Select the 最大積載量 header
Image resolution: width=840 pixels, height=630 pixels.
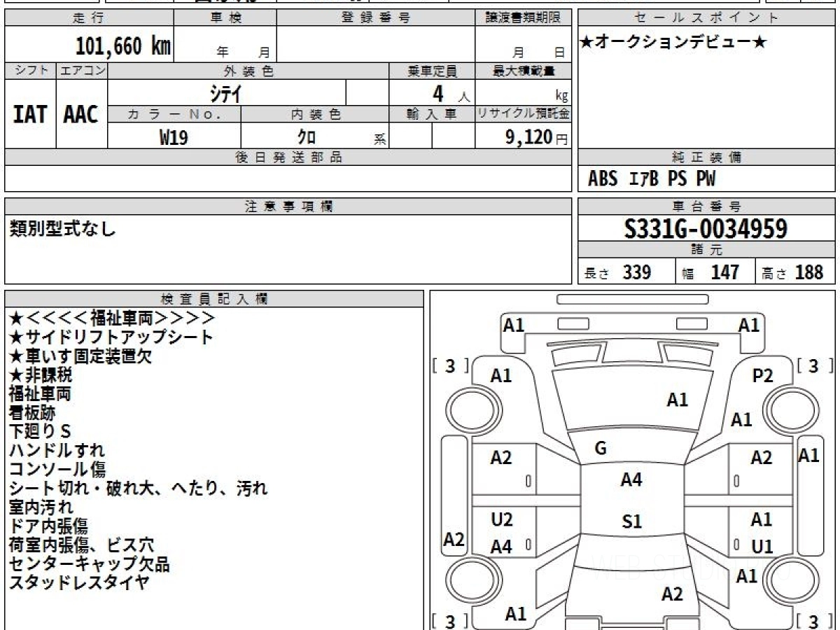(x=524, y=71)
